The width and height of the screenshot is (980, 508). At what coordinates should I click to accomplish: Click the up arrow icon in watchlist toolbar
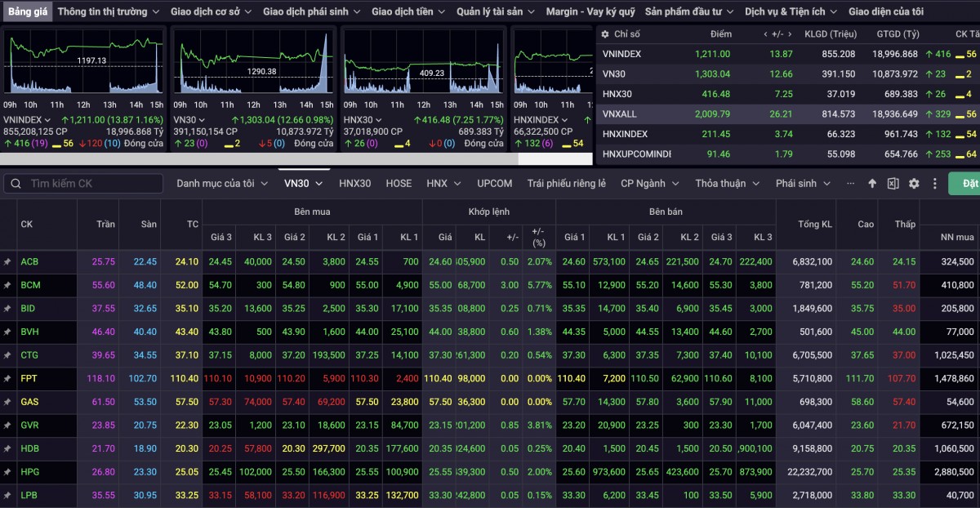tap(872, 184)
